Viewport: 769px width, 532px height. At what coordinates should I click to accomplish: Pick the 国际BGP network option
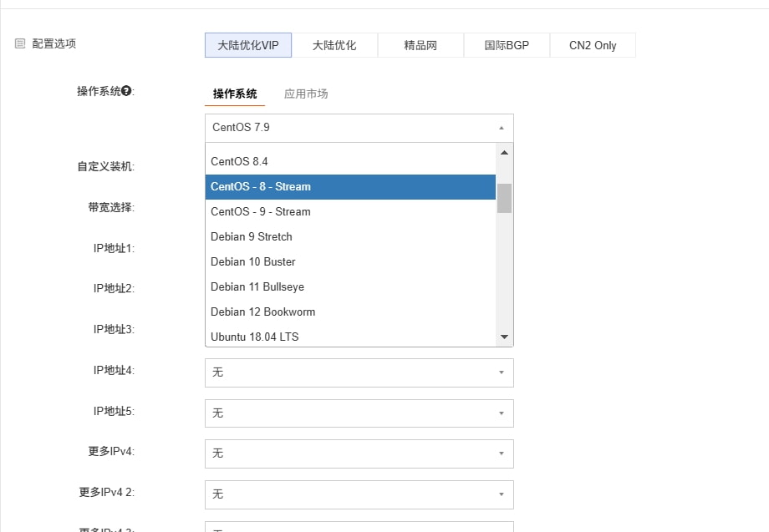(507, 45)
